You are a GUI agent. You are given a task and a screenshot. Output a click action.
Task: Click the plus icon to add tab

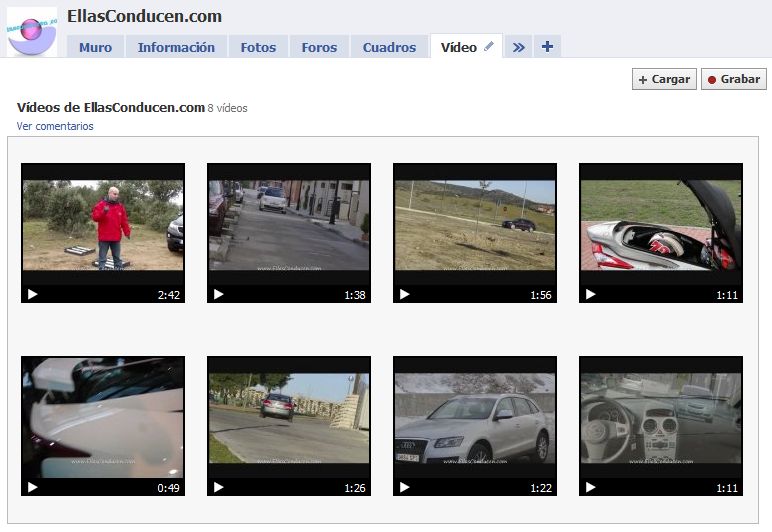(x=547, y=46)
